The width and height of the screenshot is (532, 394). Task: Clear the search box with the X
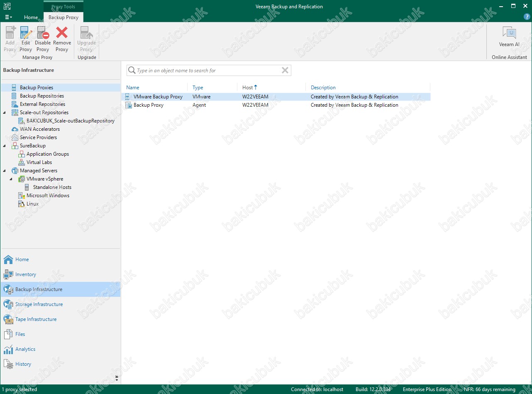point(285,71)
